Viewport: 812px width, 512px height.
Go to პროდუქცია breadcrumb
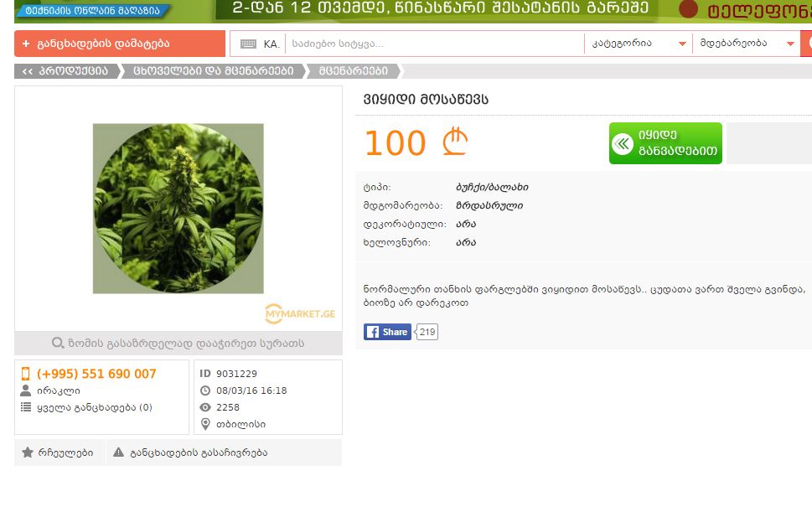click(65, 71)
